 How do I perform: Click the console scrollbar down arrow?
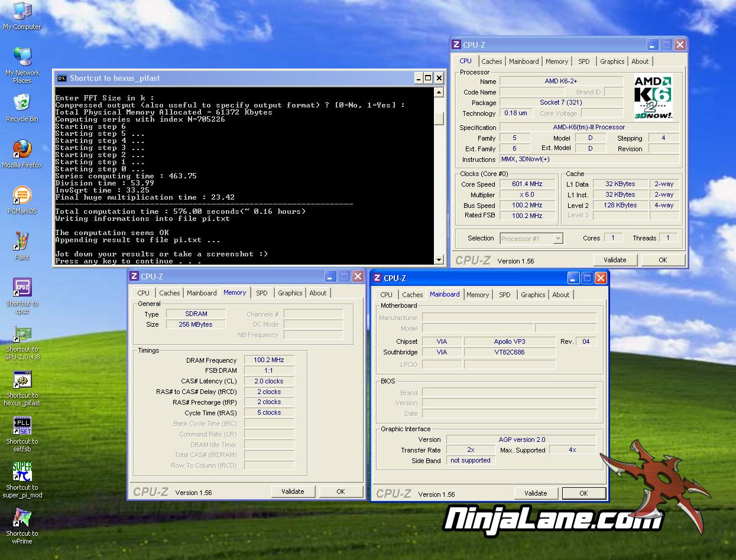(x=439, y=260)
